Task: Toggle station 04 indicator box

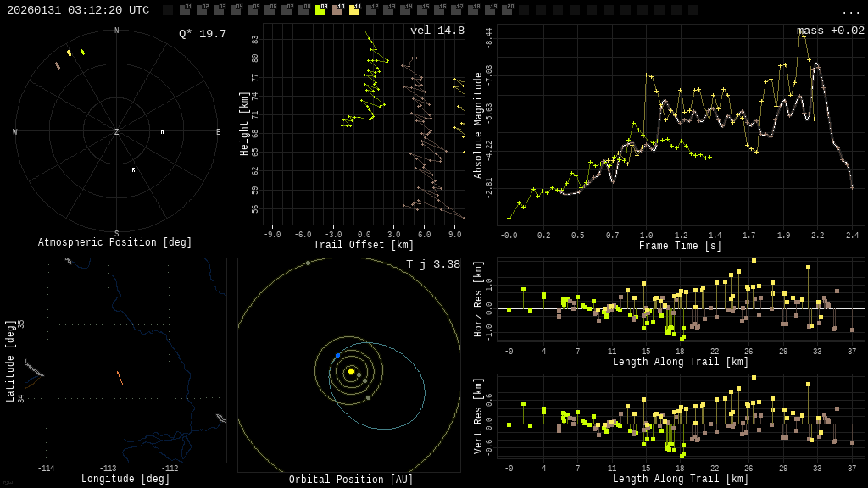Action: pyautogui.click(x=236, y=10)
